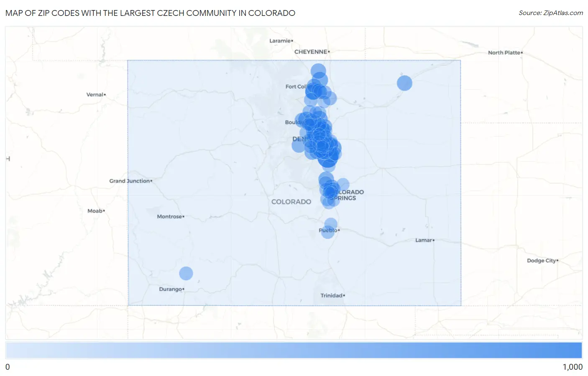Select the Grand Junction label
Image resolution: width=588 pixels, height=376 pixels.
point(130,181)
